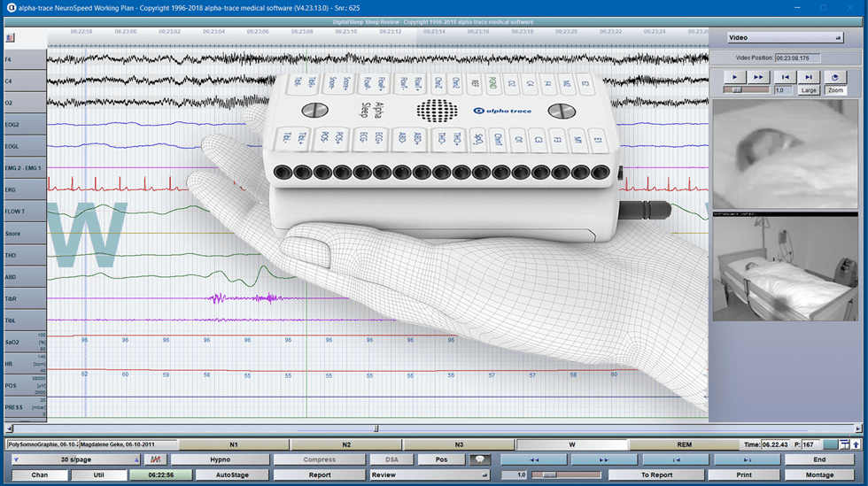Select the EKG channel label
This screenshot has width=868, height=486.
click(x=25, y=189)
